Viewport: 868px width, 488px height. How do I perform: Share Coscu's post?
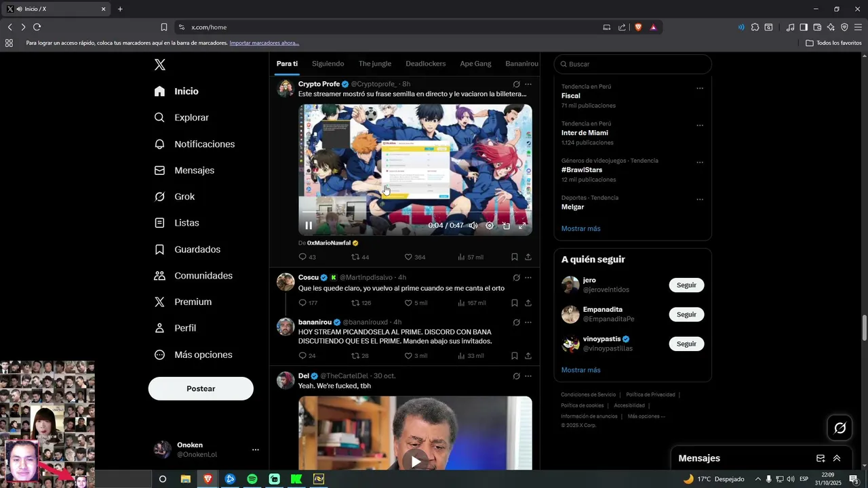528,303
